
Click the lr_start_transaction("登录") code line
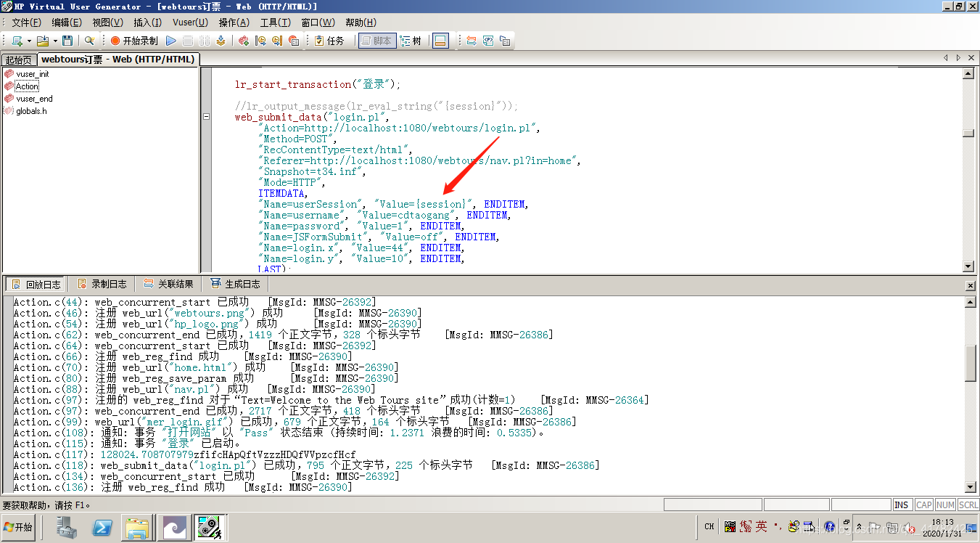[x=318, y=84]
